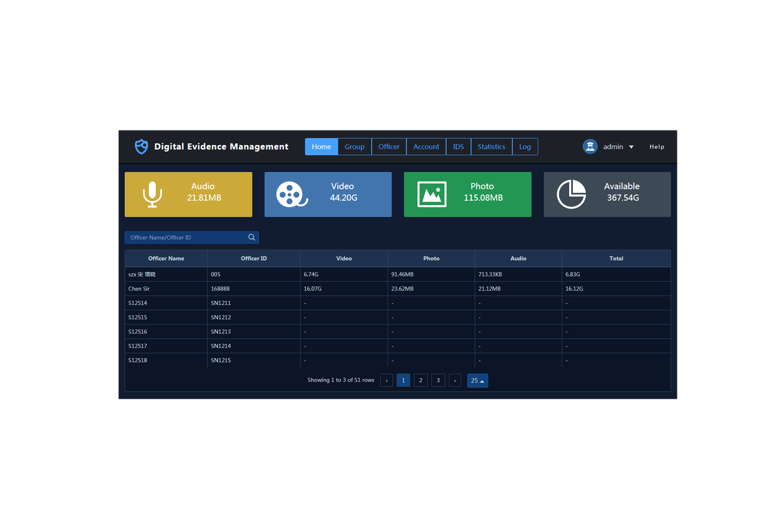Select the Chen Sir officer row
The width and height of the screenshot is (763, 532).
pyautogui.click(x=139, y=289)
